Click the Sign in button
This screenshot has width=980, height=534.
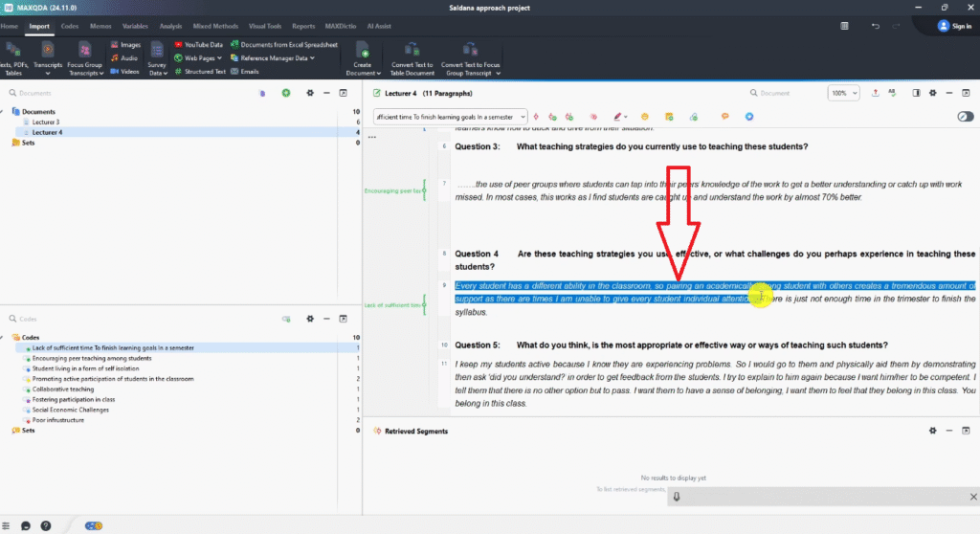click(x=954, y=26)
